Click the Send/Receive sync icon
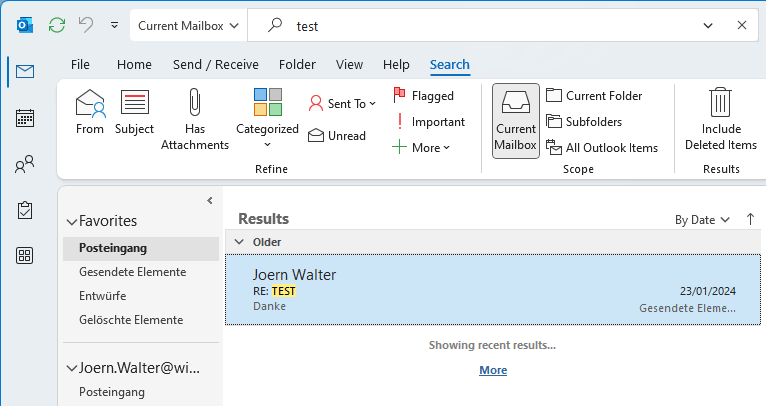This screenshot has height=406, width=766. tap(57, 24)
